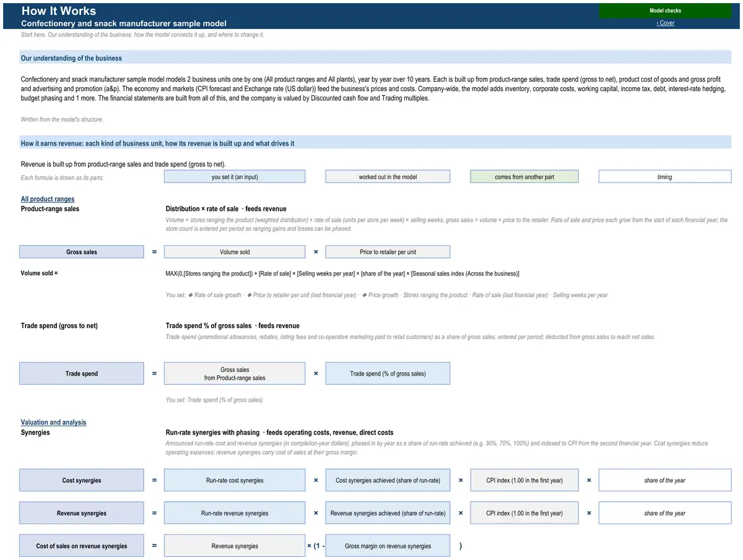Click the CPI index box in the Revenue synergies row
Viewport: 743px width, 560px height.
(x=524, y=513)
